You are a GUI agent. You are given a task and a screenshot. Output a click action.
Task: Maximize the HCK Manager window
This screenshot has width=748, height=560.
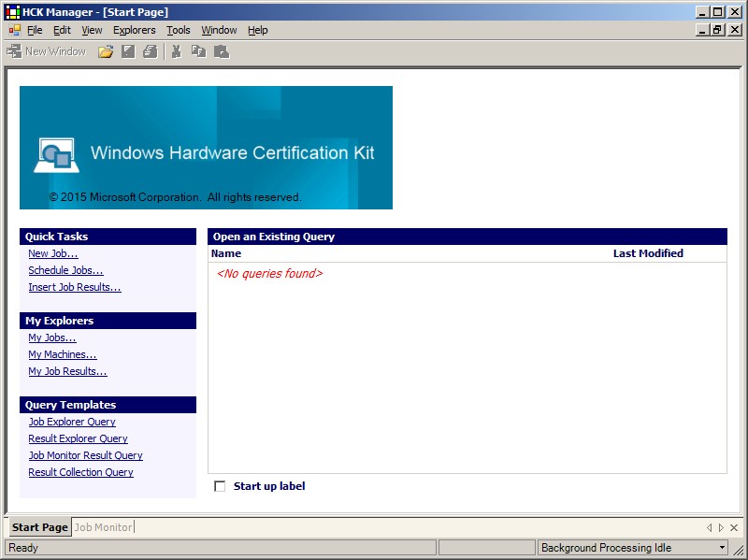click(x=717, y=12)
